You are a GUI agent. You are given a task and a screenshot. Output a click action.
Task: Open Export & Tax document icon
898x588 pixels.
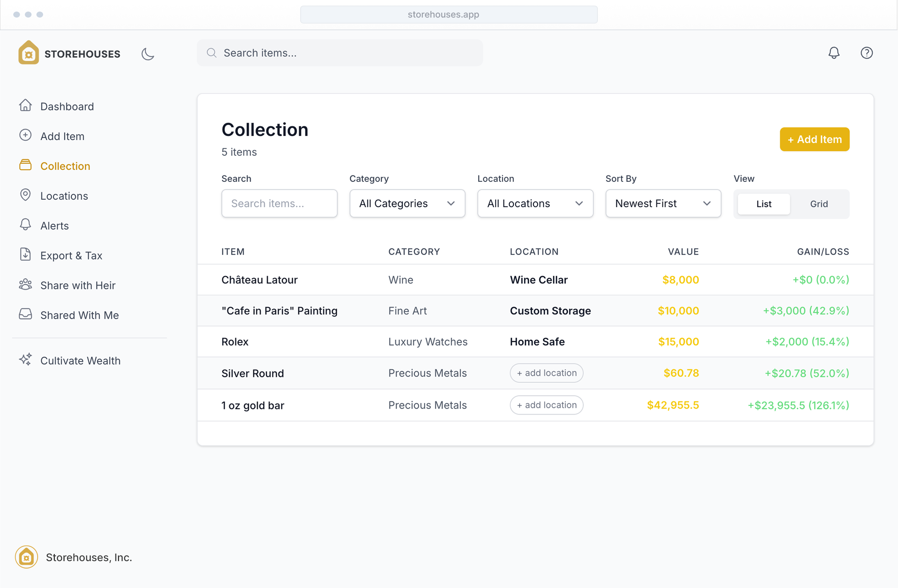[x=25, y=255]
